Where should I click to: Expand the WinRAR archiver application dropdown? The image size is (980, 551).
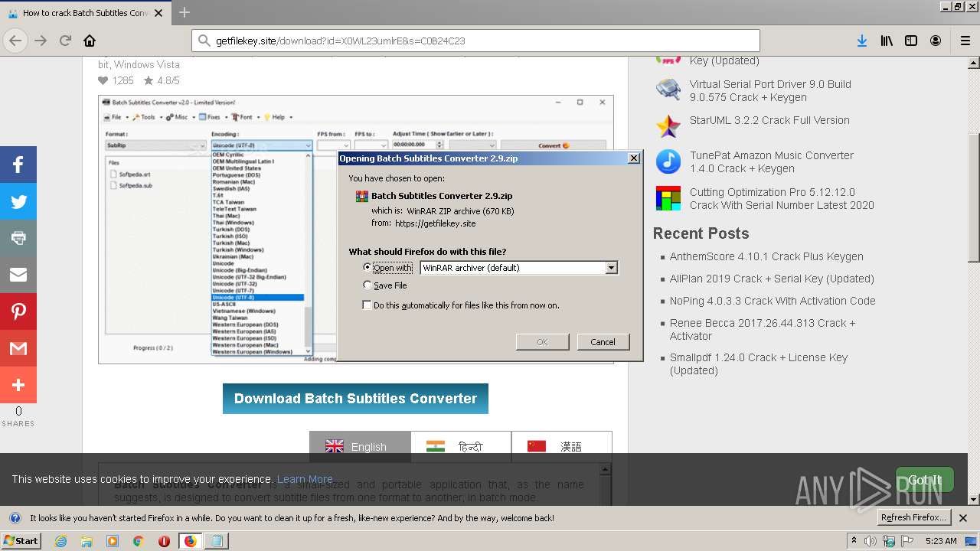click(611, 268)
